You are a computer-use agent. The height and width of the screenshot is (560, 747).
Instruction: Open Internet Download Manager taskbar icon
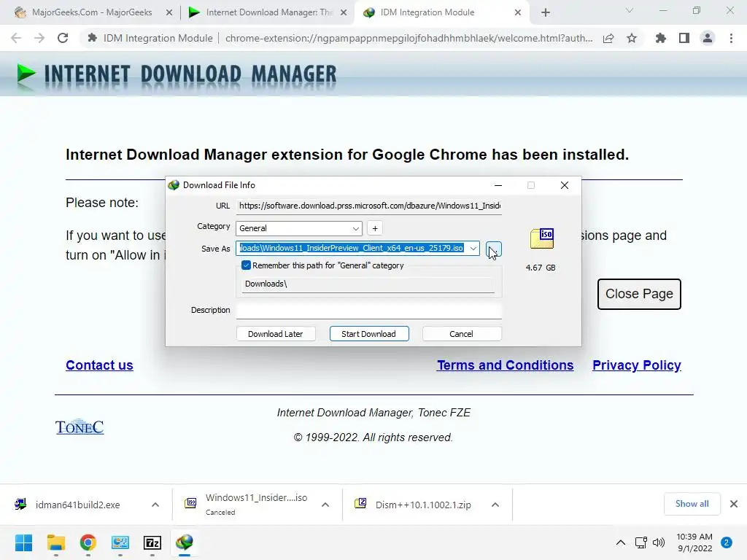185,542
